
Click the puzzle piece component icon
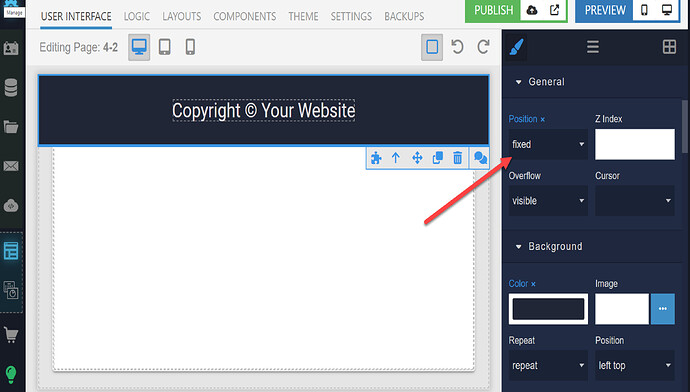coord(376,158)
